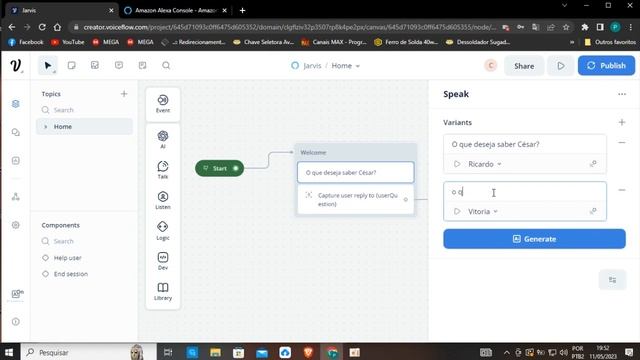Image resolution: width=640 pixels, height=360 pixels.
Task: Play preview of Ricardo variant
Action: click(x=457, y=164)
